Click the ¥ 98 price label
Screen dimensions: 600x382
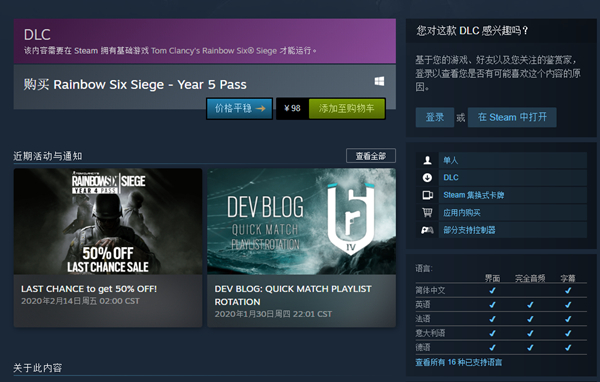tap(292, 109)
